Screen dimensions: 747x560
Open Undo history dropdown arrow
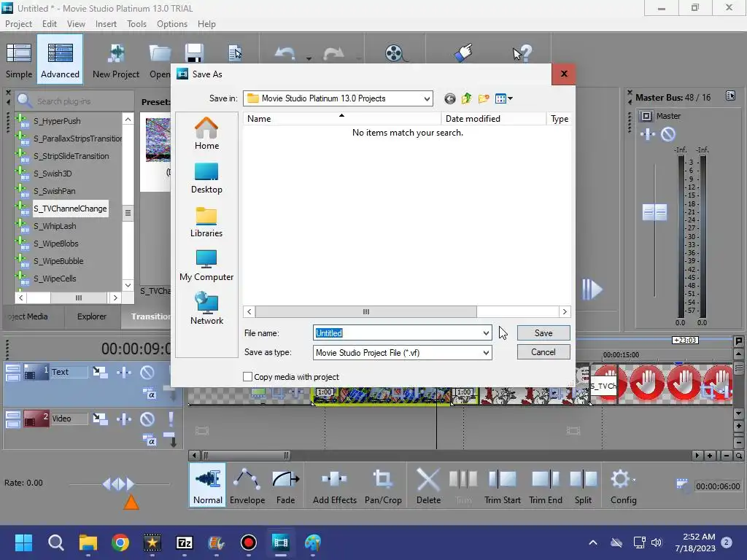click(309, 59)
